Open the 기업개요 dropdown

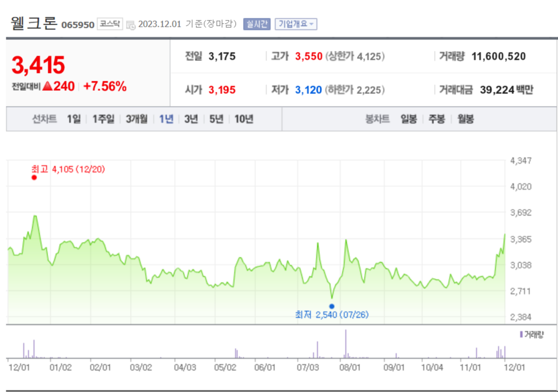(x=296, y=24)
